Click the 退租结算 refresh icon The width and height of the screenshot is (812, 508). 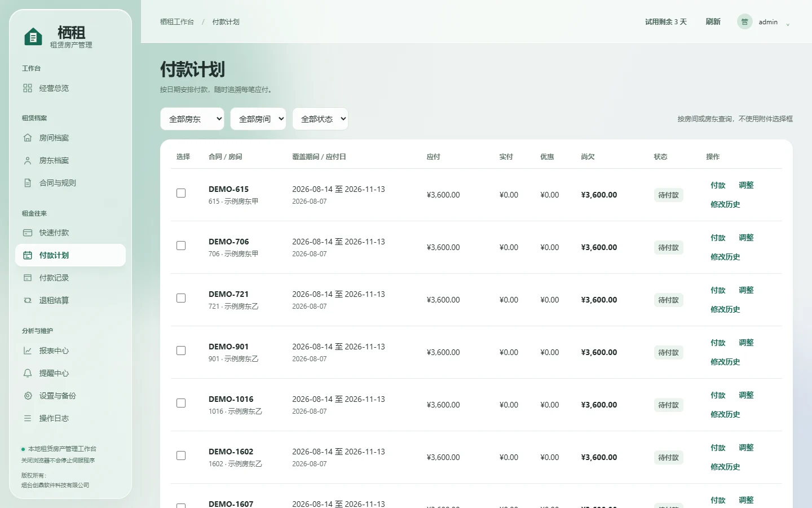point(28,300)
